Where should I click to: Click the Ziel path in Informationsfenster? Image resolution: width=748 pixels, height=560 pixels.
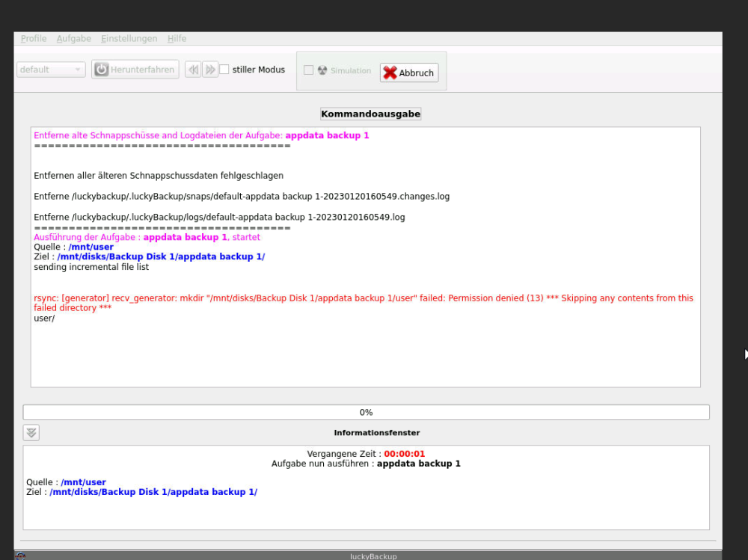[153, 492]
